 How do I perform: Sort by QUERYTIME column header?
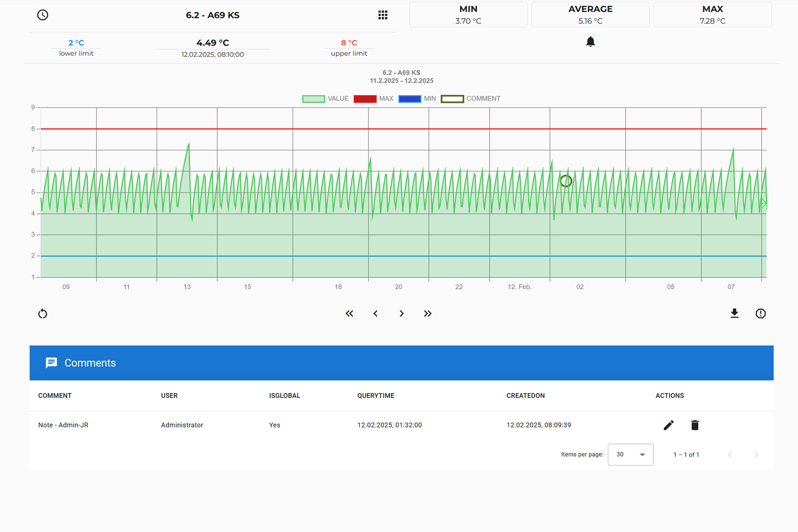click(376, 395)
